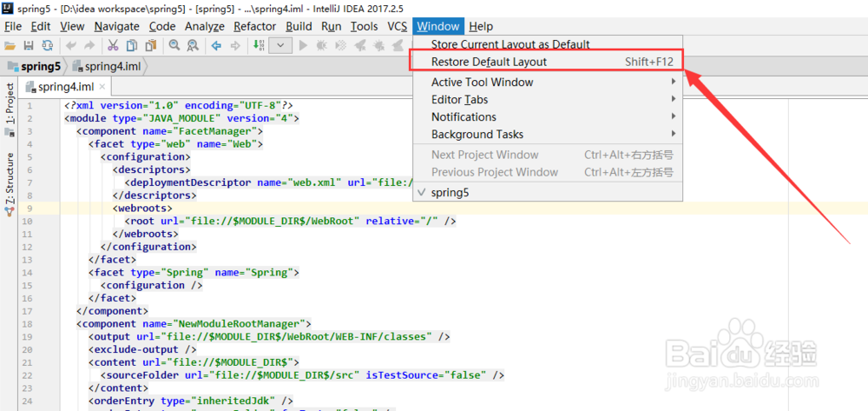
Task: Click the Undo arrow icon
Action: pyautogui.click(x=71, y=45)
